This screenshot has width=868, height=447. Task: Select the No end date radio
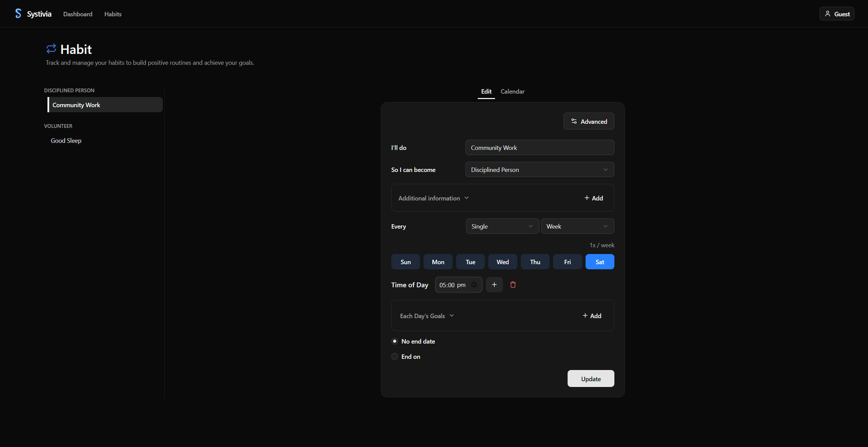point(395,341)
